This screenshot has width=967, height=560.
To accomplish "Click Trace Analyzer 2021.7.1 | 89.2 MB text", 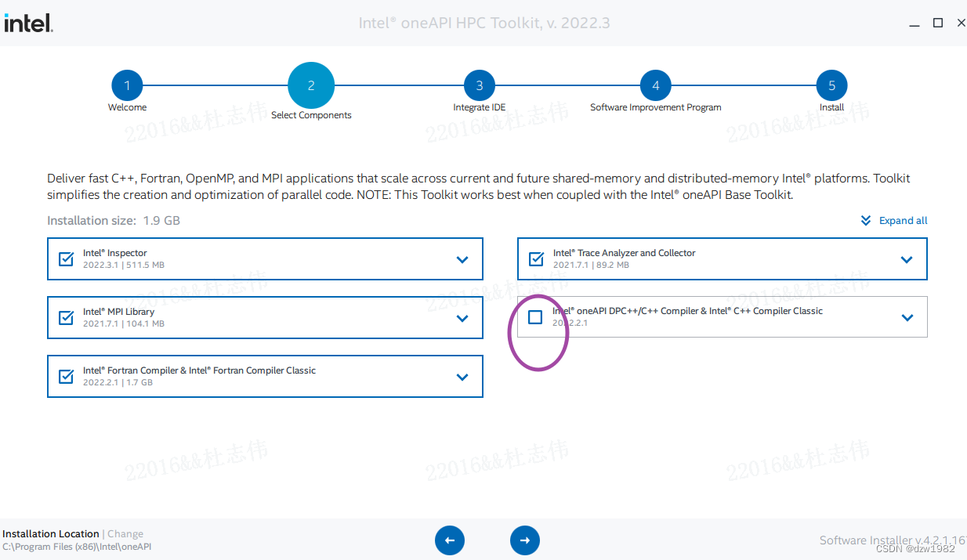I will (x=591, y=266).
